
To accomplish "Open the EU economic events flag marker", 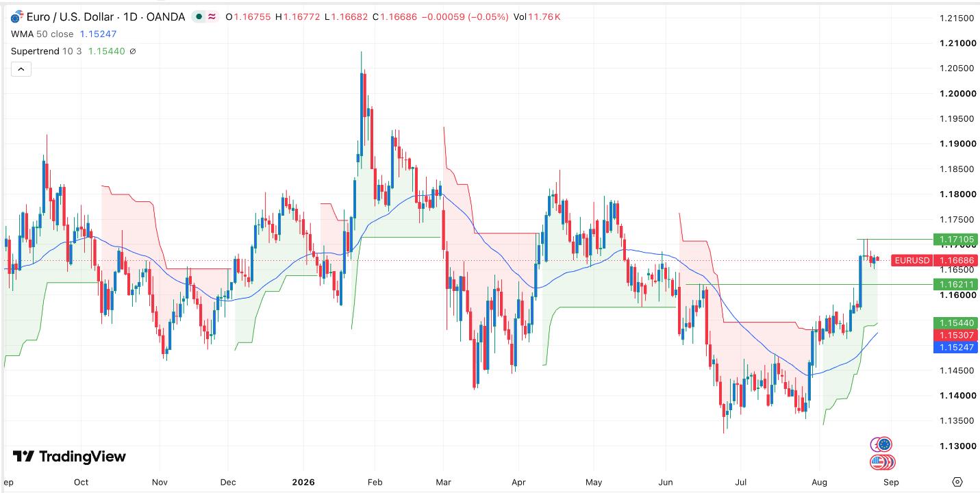I will point(883,444).
